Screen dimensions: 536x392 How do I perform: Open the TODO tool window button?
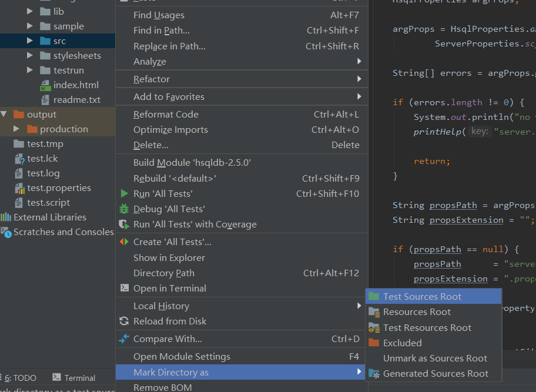(19, 378)
